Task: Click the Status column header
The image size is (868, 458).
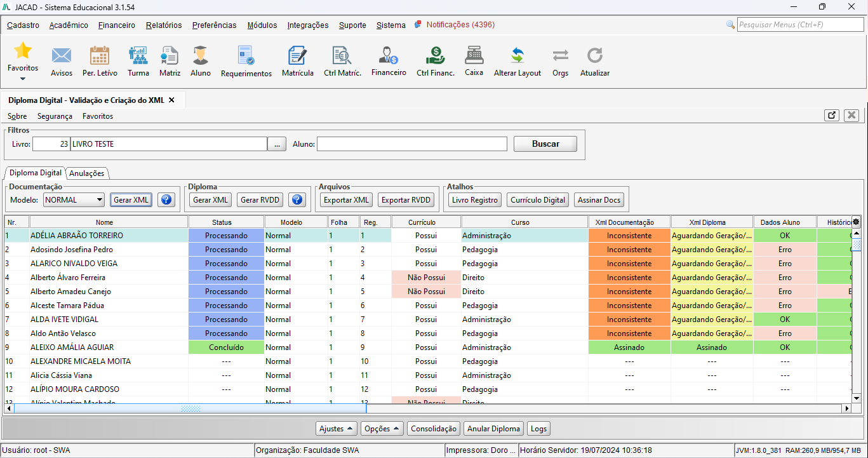Action: [x=226, y=222]
